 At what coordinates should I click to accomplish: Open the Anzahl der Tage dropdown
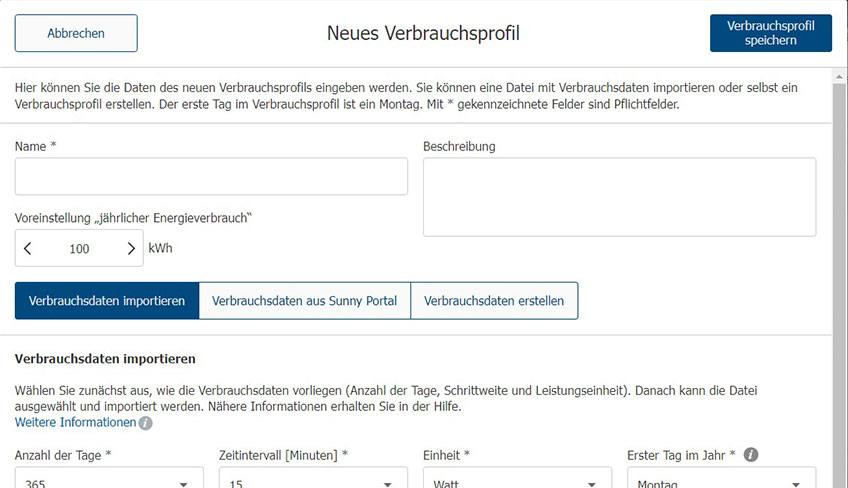tap(109, 478)
